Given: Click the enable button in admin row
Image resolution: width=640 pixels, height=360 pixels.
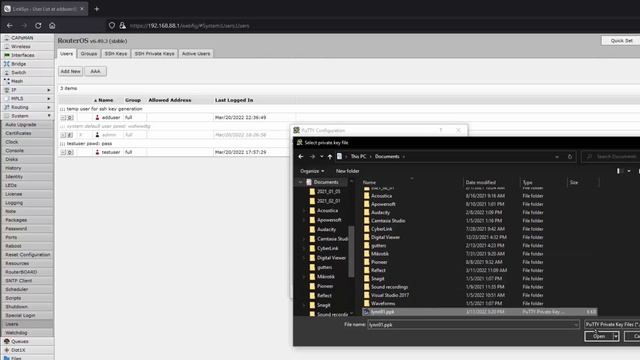Looking at the screenshot, I should click(70, 135).
